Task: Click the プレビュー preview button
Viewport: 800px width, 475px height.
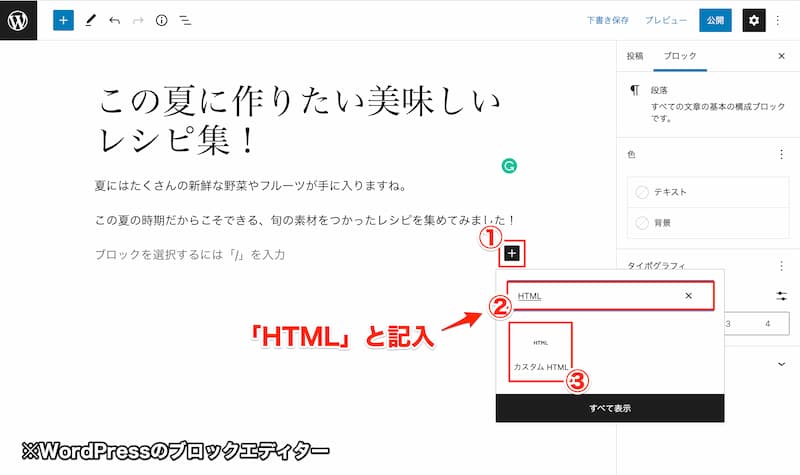Action: coord(665,20)
